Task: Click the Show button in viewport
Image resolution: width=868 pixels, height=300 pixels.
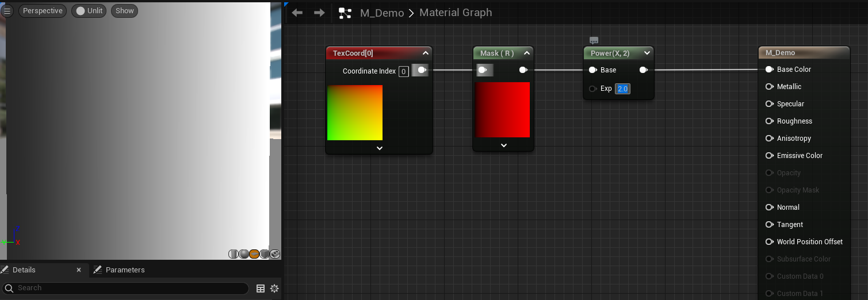Action: (124, 11)
